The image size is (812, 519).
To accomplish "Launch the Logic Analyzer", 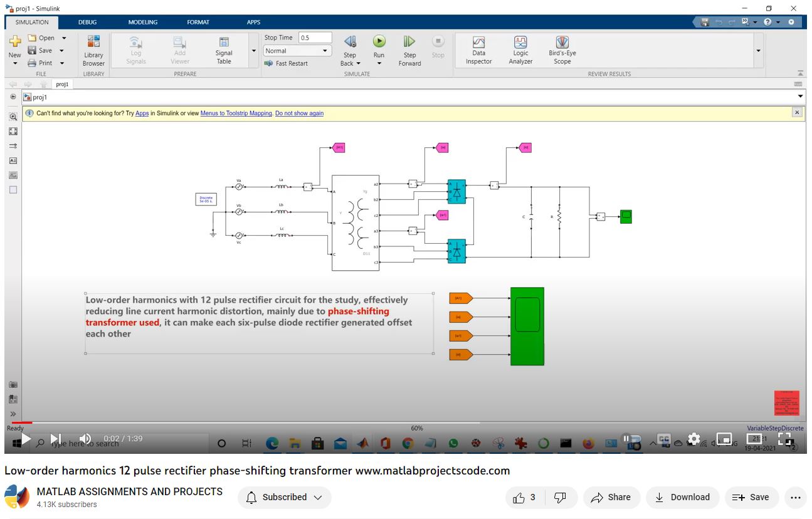I will [520, 50].
